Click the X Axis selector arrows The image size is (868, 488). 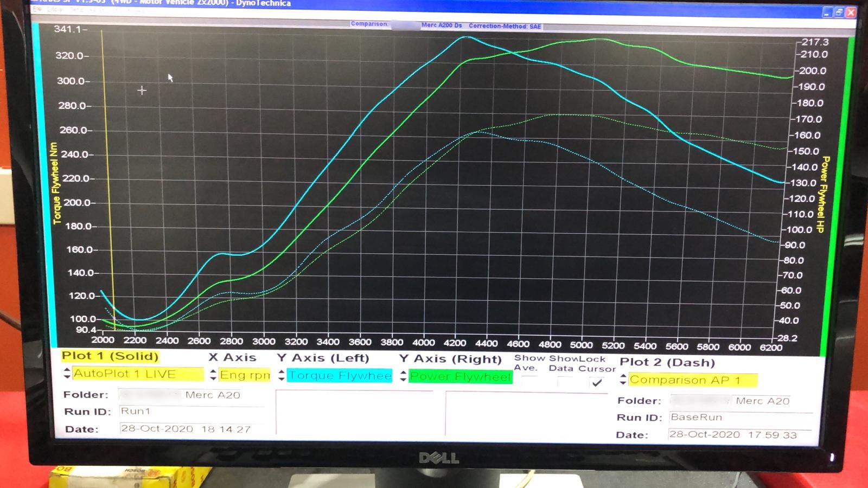pos(213,374)
